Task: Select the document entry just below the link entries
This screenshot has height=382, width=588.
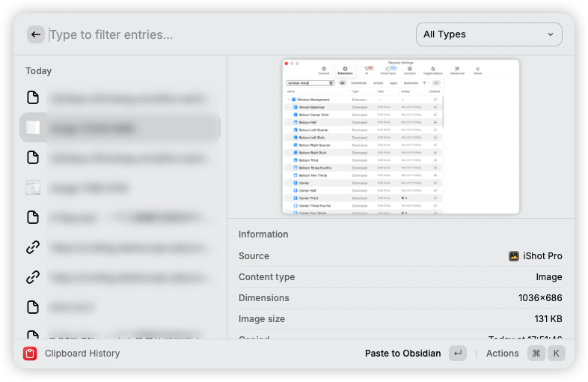Action: pyautogui.click(x=120, y=307)
